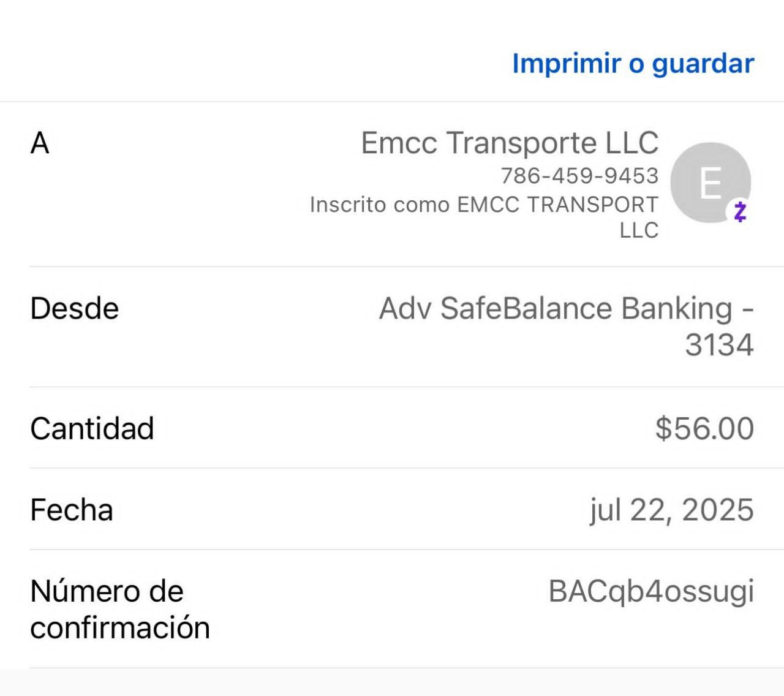Image resolution: width=784 pixels, height=696 pixels.
Task: Tap the Desde row label
Action: tap(74, 308)
